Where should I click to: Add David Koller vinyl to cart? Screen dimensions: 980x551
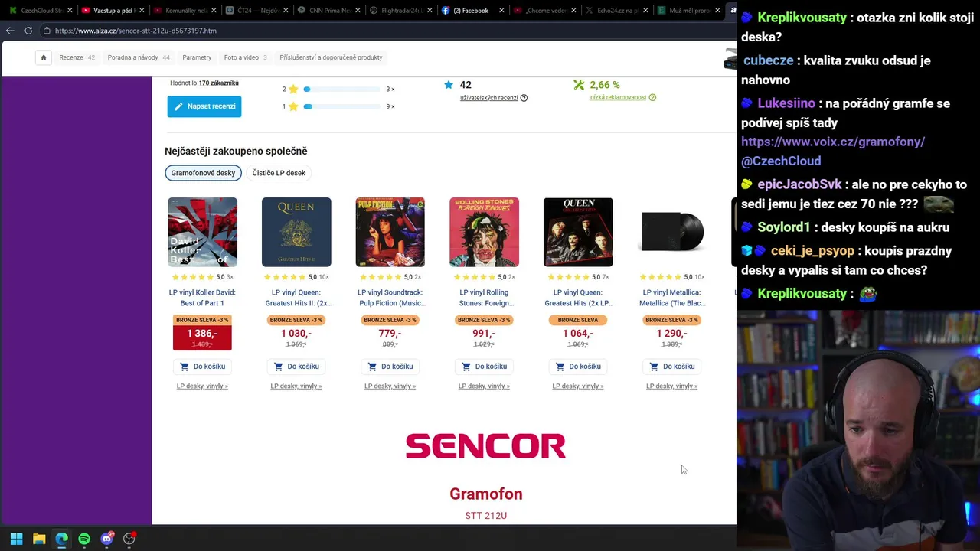click(x=202, y=367)
